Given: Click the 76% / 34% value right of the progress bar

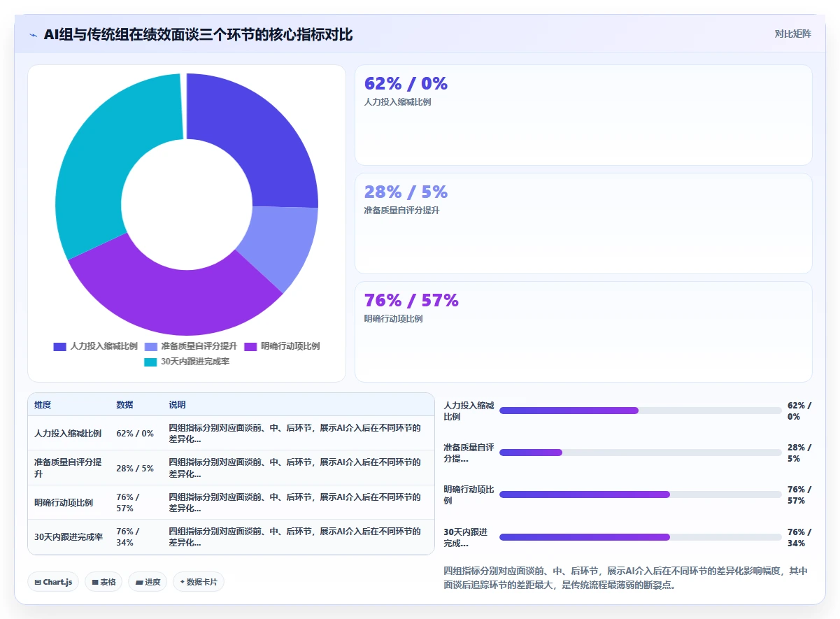Looking at the screenshot, I should 799,537.
